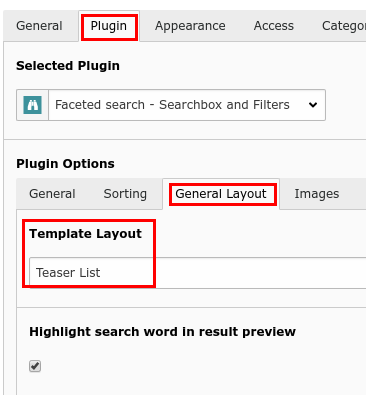Click empty tab bar right of Images
The image size is (366, 395).
coord(359,194)
